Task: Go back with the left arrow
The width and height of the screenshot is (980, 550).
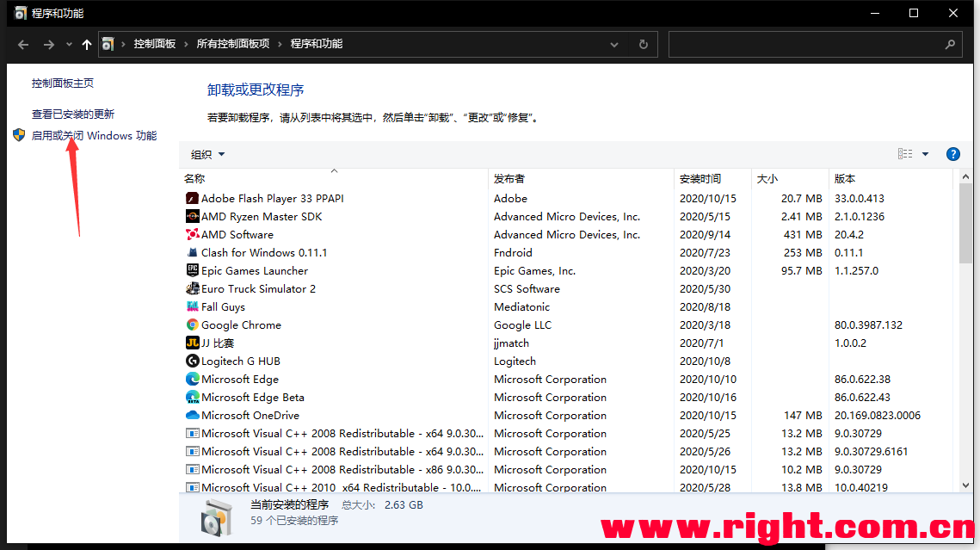Action: coord(23,45)
